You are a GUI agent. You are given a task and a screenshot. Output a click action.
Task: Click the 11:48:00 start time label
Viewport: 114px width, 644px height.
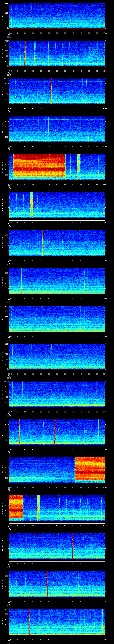coord(9,109)
